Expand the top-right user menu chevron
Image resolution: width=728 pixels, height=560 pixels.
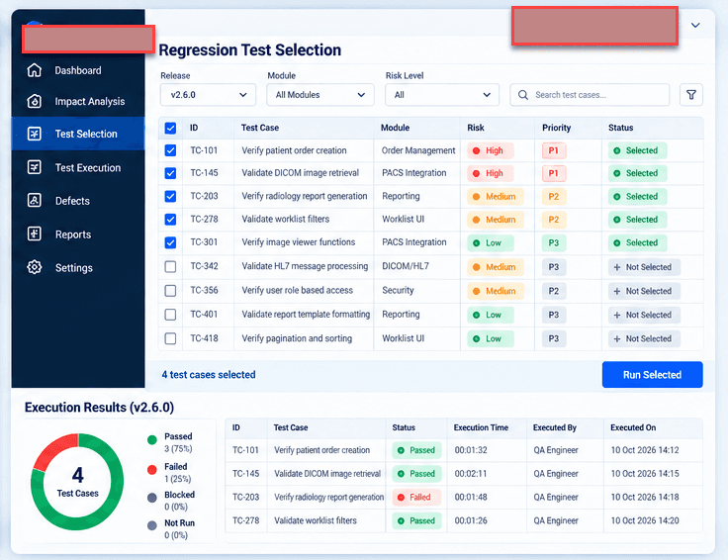click(695, 25)
